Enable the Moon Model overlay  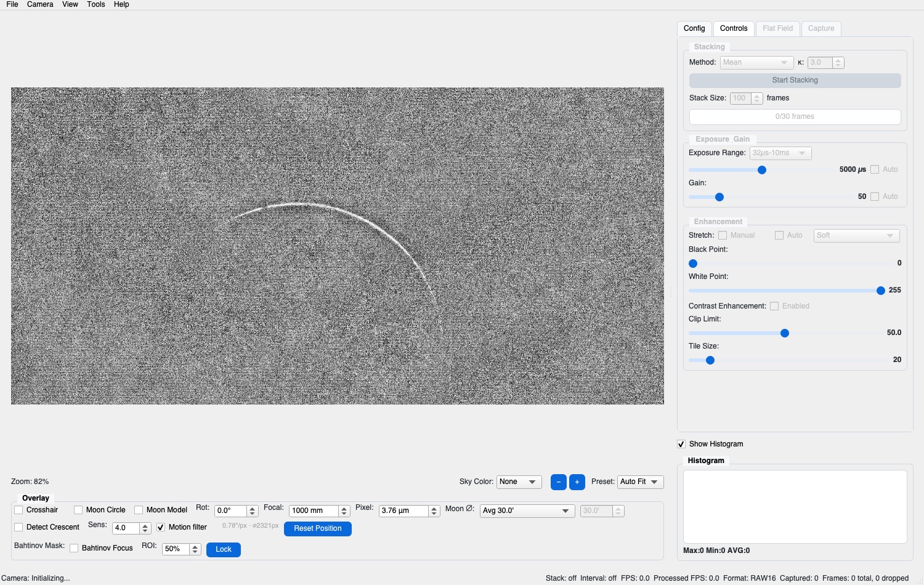coord(139,510)
